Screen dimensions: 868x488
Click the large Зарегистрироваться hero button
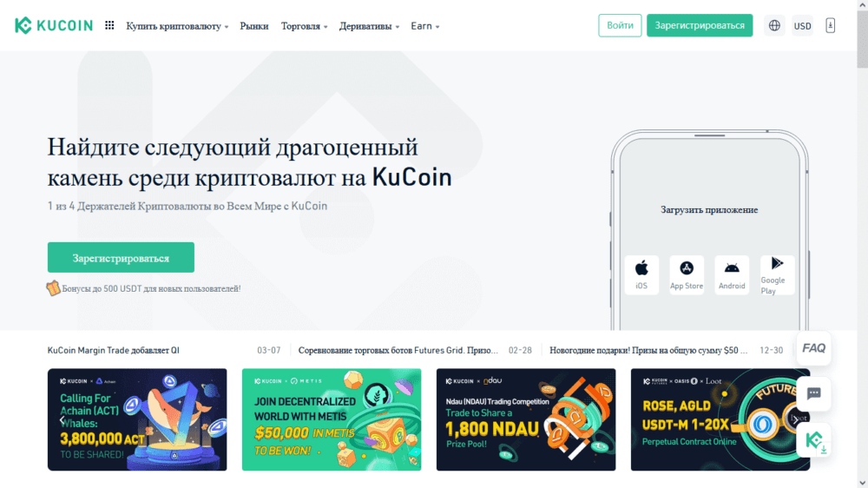[121, 258]
